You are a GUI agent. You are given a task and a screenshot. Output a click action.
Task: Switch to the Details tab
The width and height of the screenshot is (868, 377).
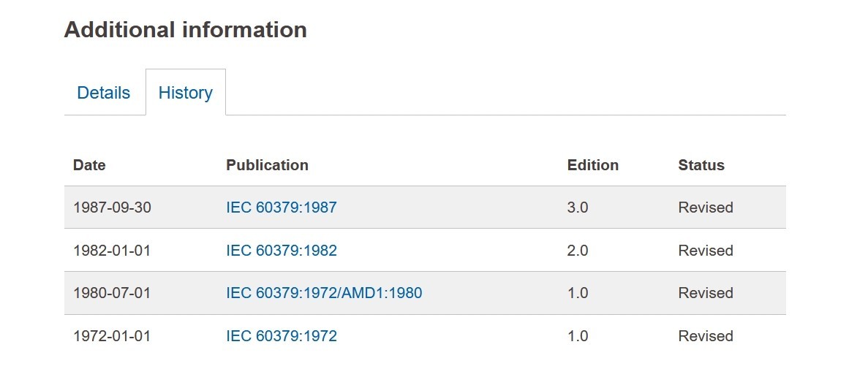tap(104, 92)
